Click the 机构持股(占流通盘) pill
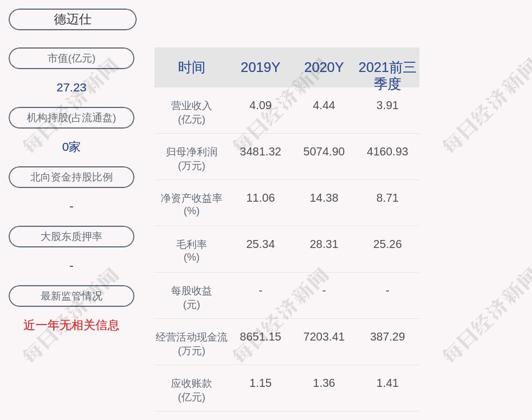 pyautogui.click(x=72, y=118)
